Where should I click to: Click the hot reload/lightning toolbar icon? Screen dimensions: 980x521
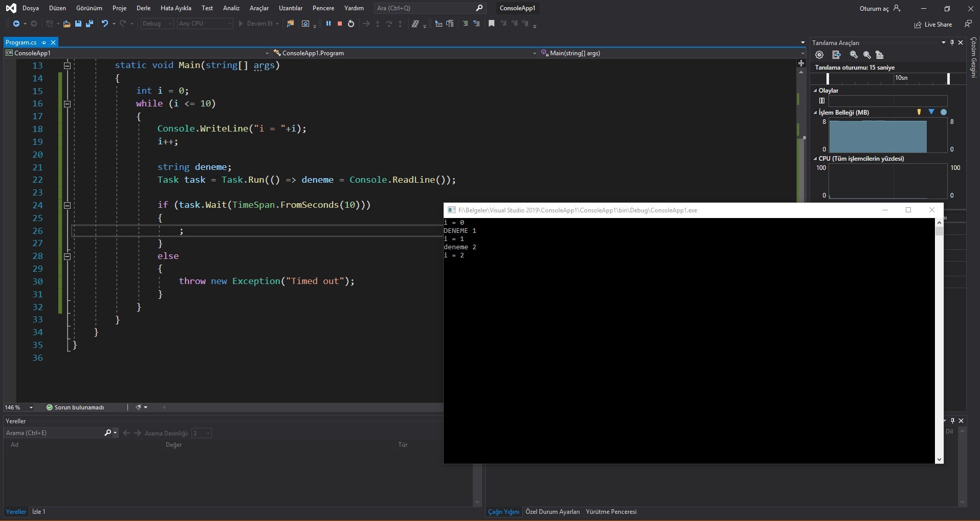[416, 24]
